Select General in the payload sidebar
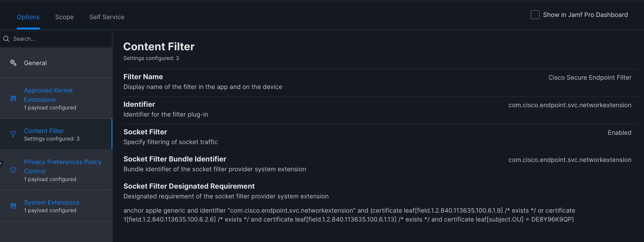This screenshot has height=242, width=644. [56, 63]
